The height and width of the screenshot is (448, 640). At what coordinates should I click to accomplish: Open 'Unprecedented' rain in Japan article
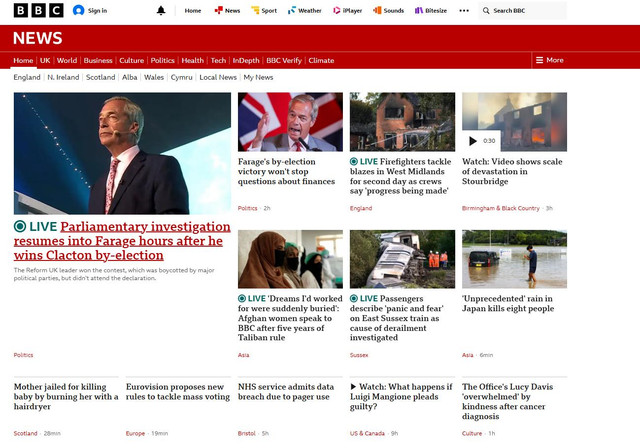[508, 304]
